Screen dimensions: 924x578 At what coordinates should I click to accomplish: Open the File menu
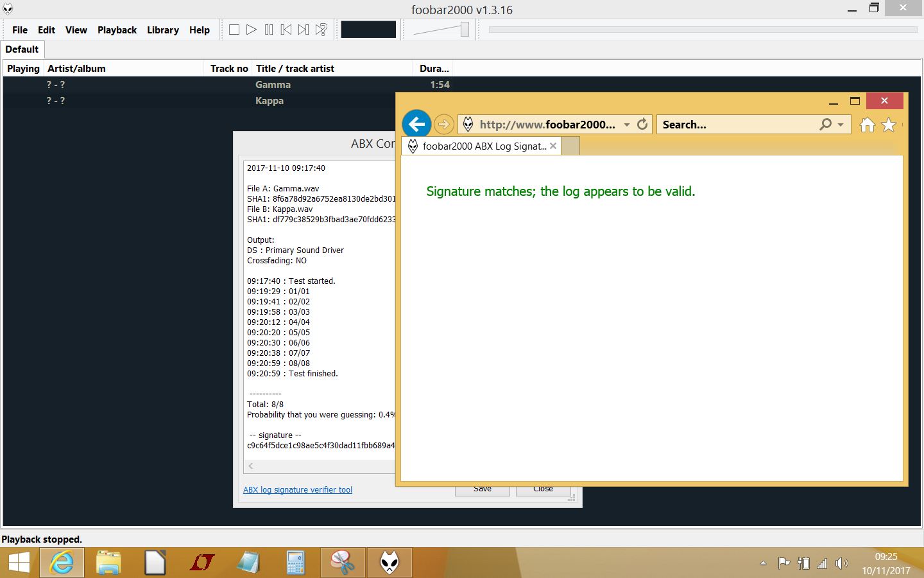20,30
